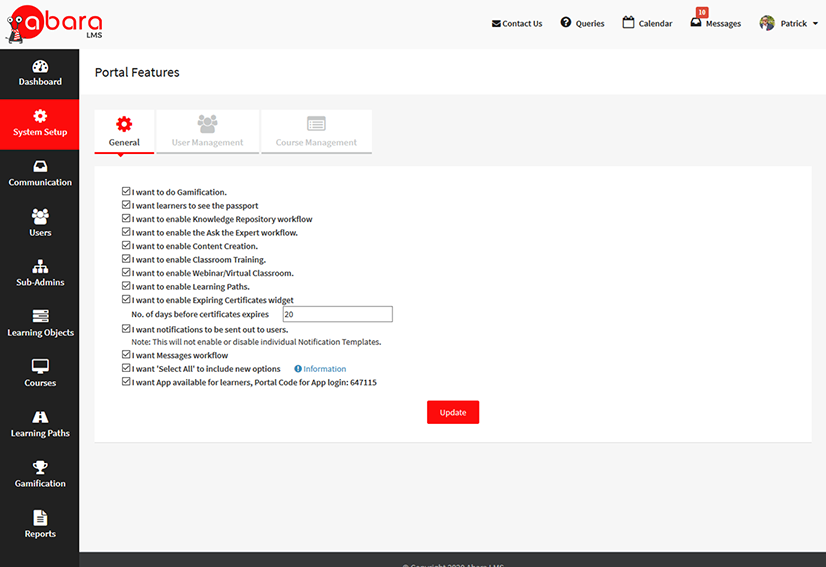Click the Portal Features heading
Screen dimensions: 826x567
tap(137, 72)
